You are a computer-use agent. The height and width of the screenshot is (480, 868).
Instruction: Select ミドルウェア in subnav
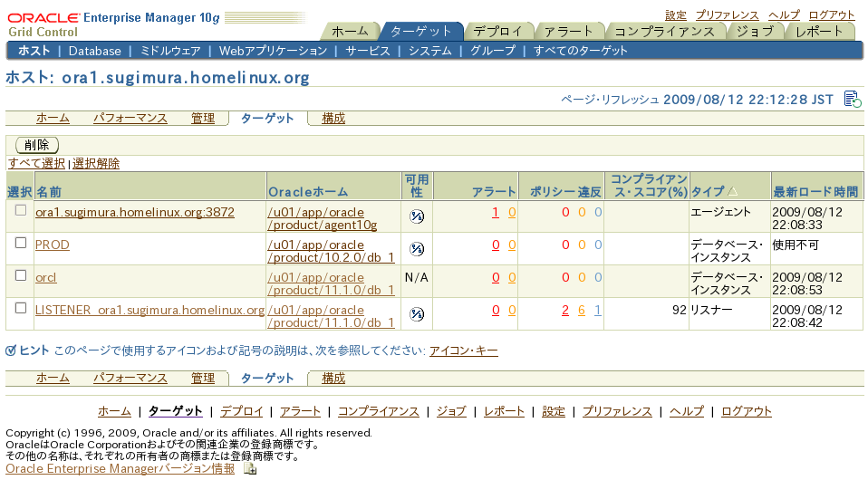pyautogui.click(x=170, y=51)
